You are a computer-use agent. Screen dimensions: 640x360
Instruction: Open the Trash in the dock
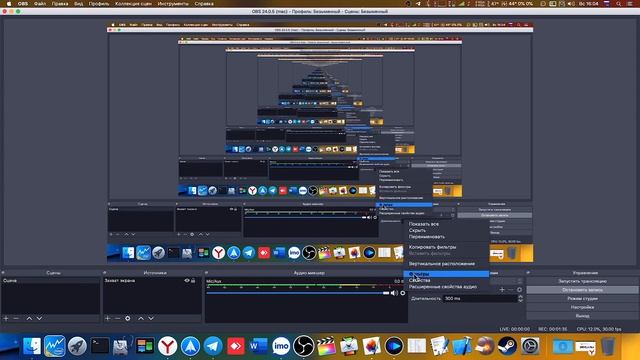click(608, 346)
